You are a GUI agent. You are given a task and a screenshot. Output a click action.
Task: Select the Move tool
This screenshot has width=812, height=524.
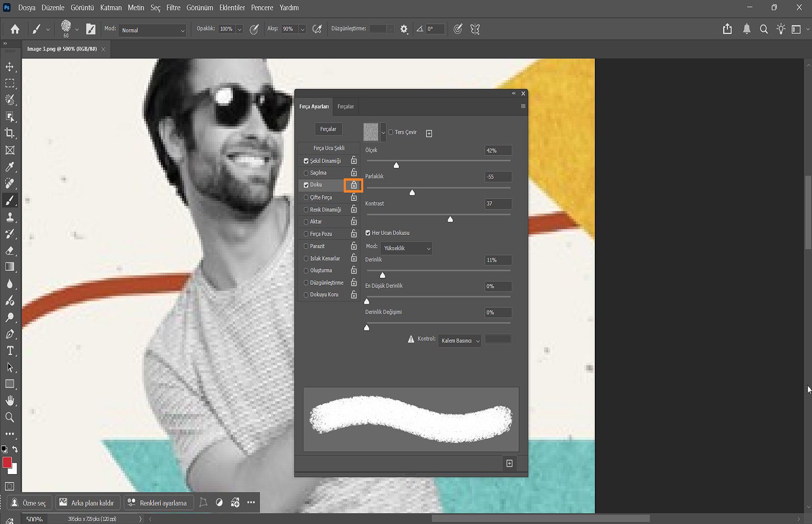[10, 66]
